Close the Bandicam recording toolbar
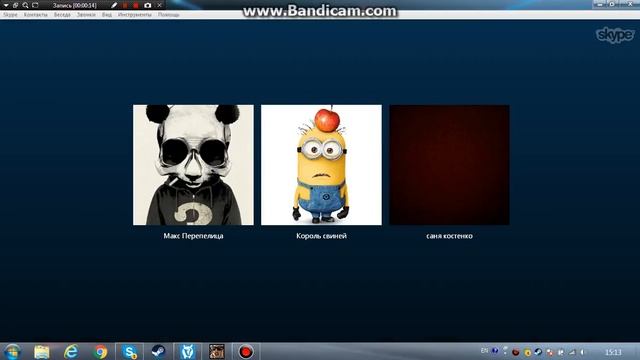The image size is (640, 360). [x=160, y=5]
